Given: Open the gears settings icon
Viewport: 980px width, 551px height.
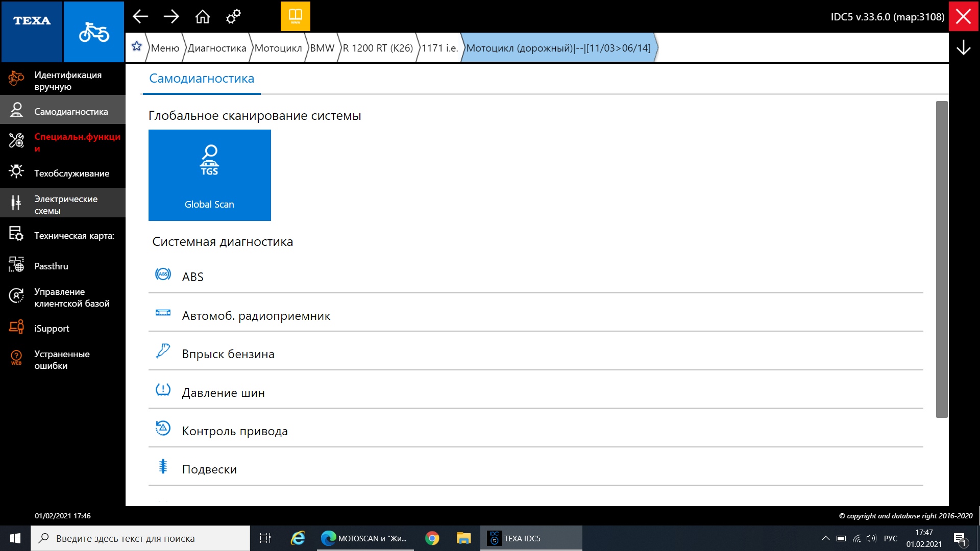Looking at the screenshot, I should pos(233,17).
